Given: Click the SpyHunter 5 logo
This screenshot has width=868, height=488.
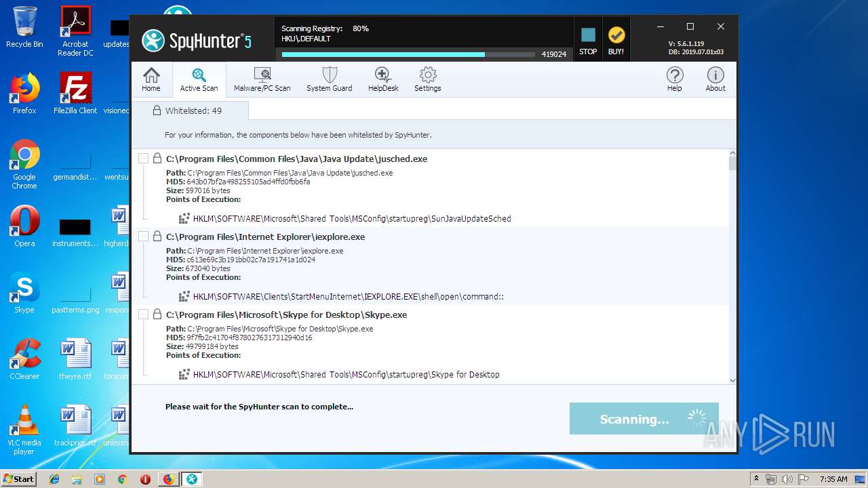Looking at the screenshot, I should 197,41.
